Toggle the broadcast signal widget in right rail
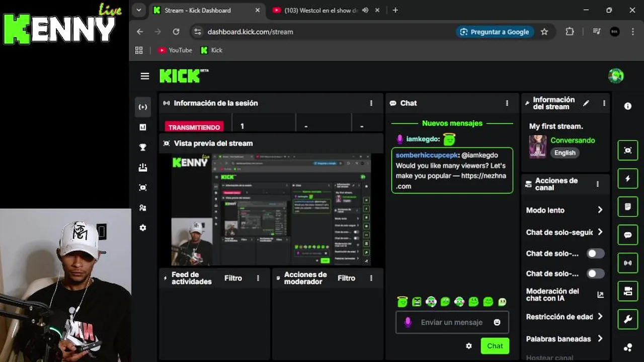The image size is (644, 362). 628,263
